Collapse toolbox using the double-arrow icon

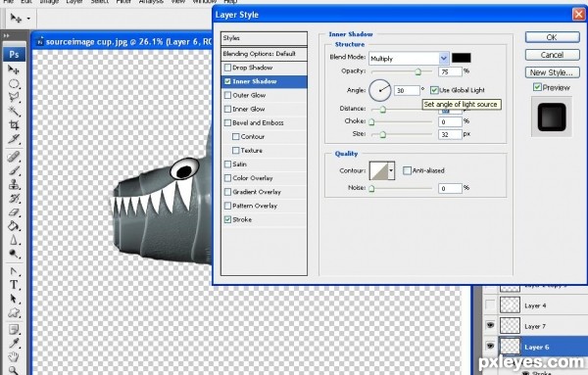[x=7, y=35]
